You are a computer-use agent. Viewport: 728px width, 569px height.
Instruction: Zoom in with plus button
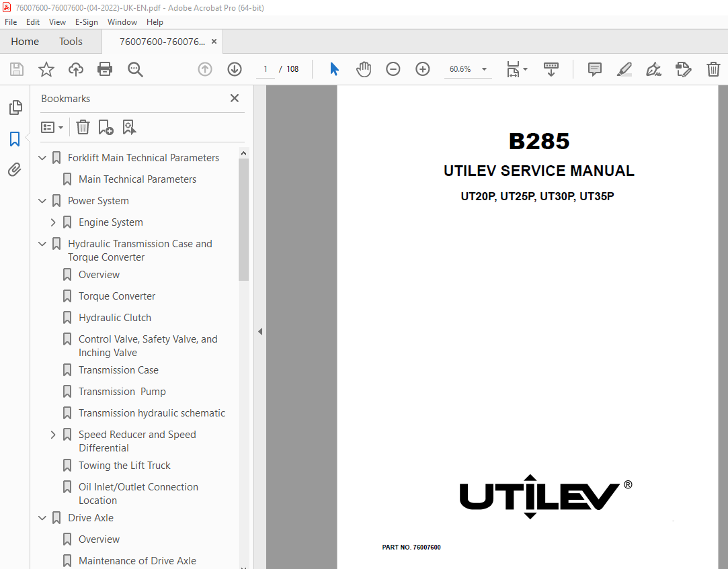(x=423, y=69)
